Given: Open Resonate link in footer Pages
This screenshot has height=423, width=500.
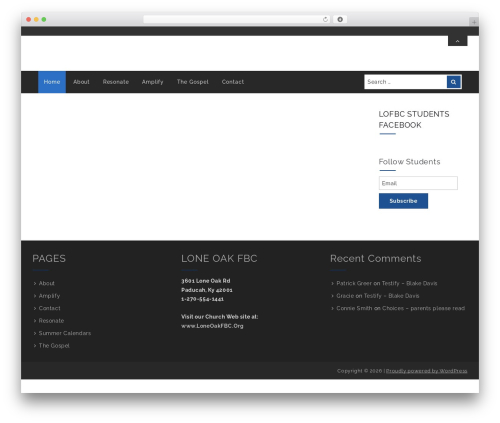Looking at the screenshot, I should (51, 321).
